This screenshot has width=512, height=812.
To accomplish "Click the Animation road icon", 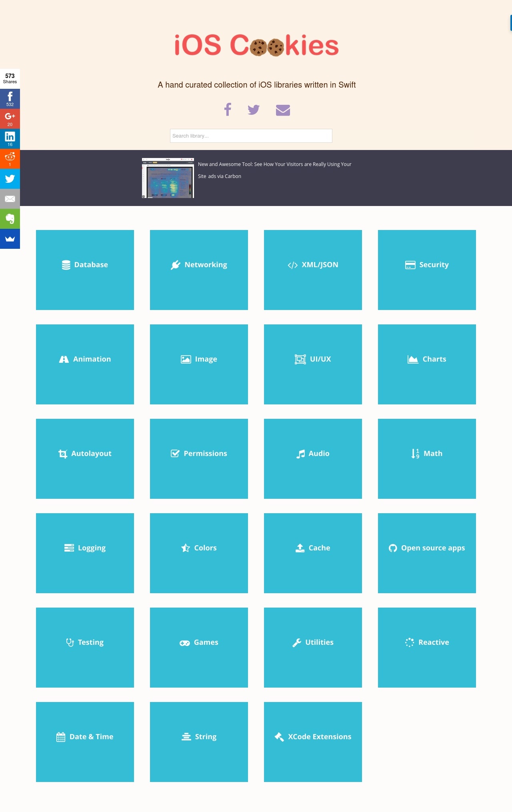I will pos(64,359).
